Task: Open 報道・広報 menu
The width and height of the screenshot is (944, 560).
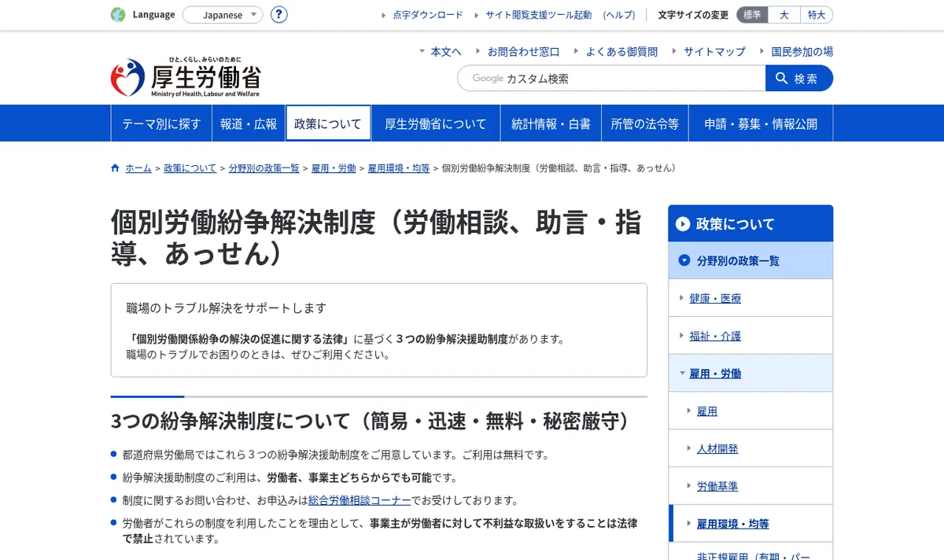Action: coord(249,123)
